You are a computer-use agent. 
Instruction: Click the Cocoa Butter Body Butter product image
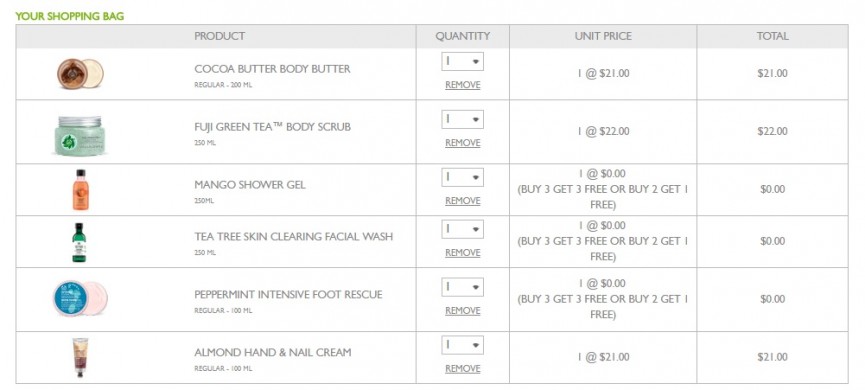80,73
